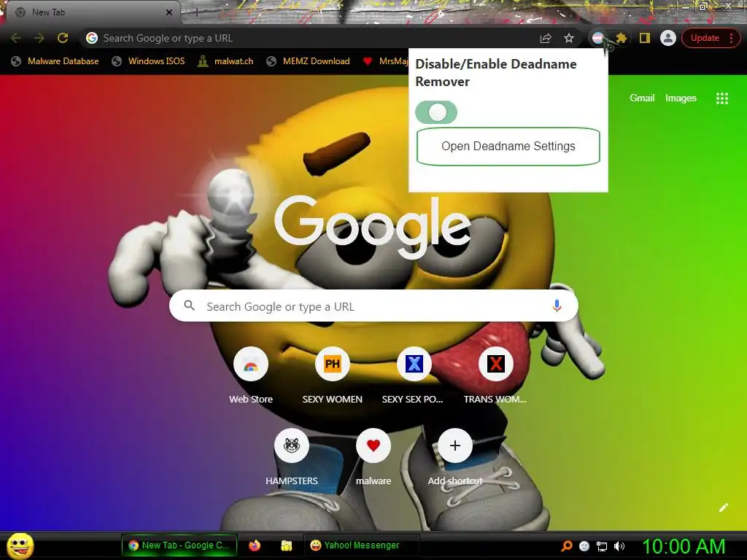Viewport: 747px width, 560px height.
Task: Click the Google logo
Action: pyautogui.click(x=373, y=227)
